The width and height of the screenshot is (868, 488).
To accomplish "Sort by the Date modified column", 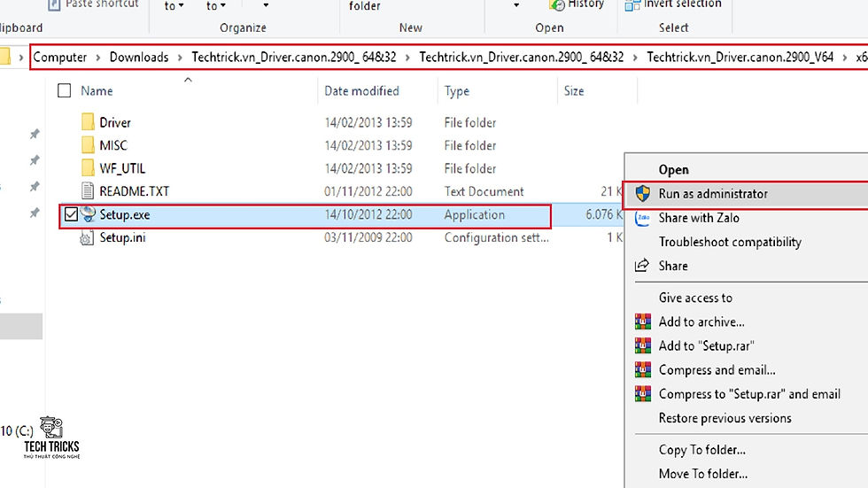I will 361,90.
